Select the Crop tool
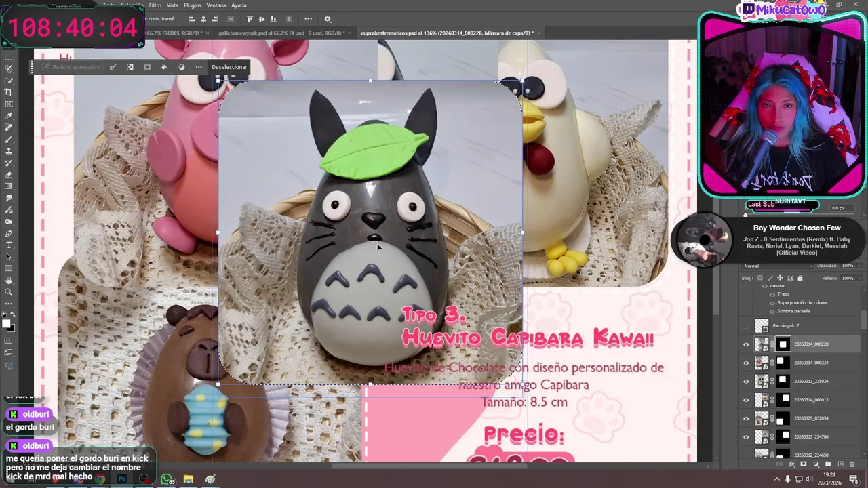 (x=9, y=92)
